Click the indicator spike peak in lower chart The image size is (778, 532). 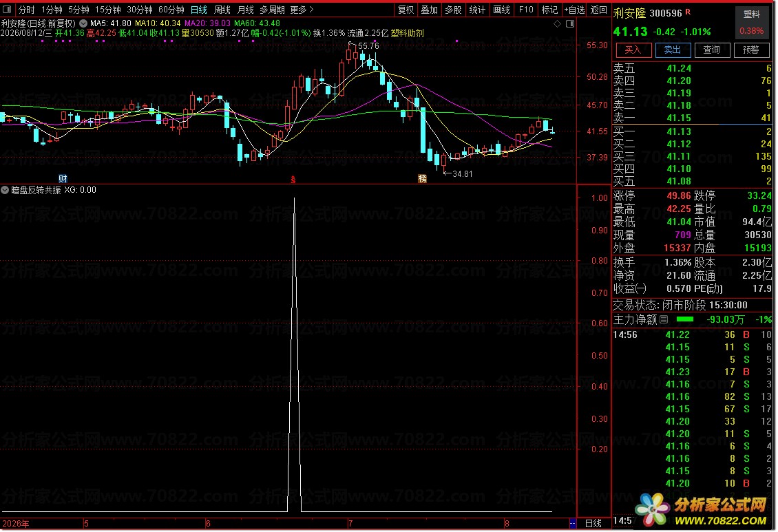click(294, 199)
